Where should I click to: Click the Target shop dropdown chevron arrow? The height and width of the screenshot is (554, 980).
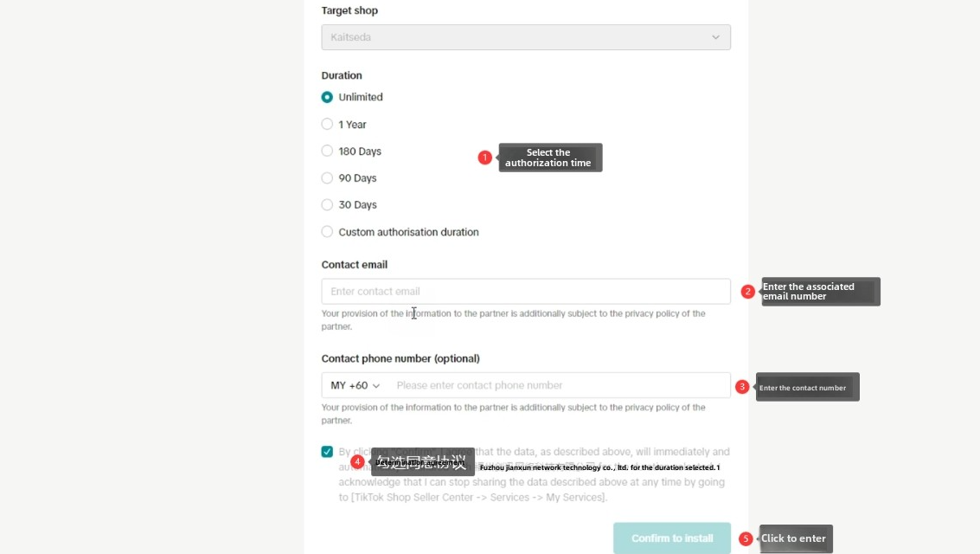click(x=715, y=37)
